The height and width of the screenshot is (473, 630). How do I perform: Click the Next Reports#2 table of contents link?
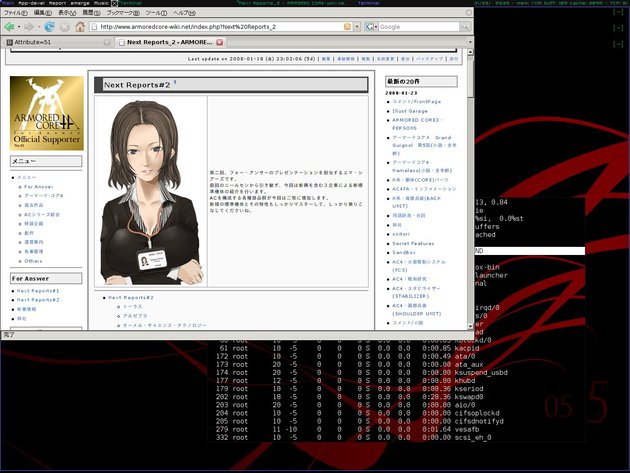pyautogui.click(x=131, y=298)
